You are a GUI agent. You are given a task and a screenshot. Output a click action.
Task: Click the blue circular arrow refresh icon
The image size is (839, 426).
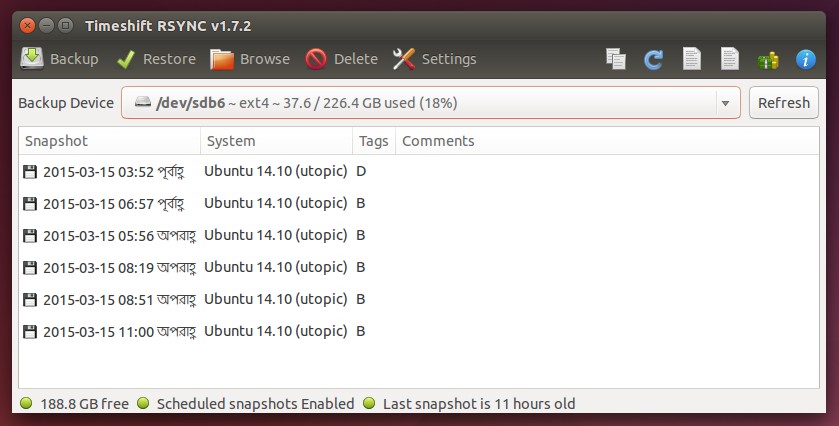pos(654,60)
